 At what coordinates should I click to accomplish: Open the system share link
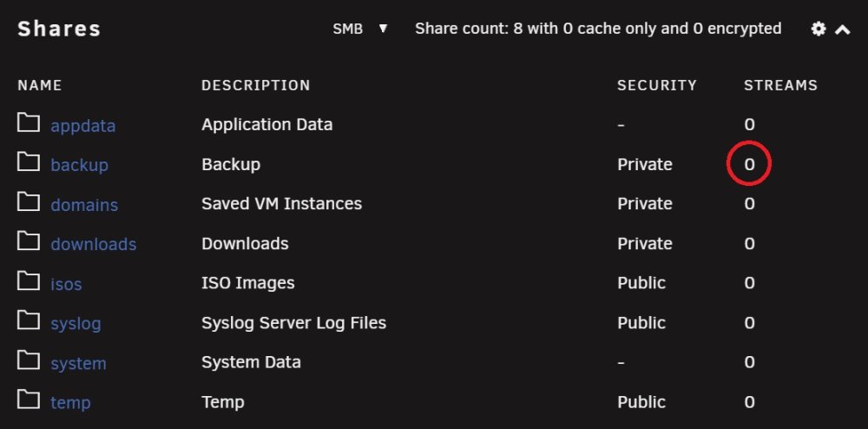[x=78, y=363]
